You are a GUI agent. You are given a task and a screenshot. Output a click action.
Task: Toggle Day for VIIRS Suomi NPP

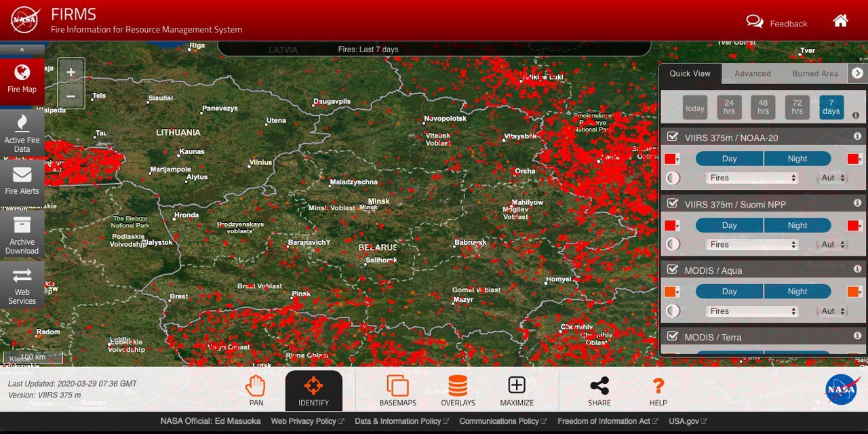click(730, 225)
